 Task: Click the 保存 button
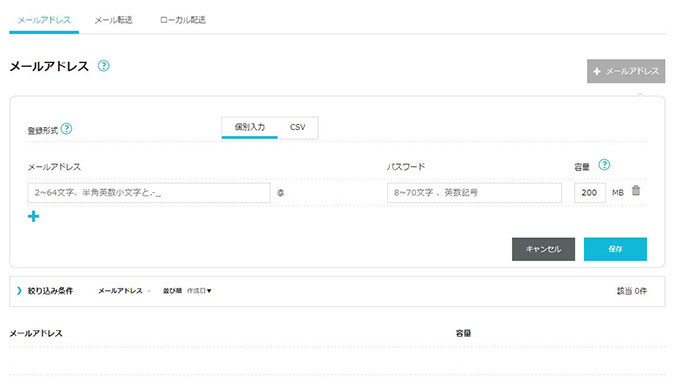[615, 249]
